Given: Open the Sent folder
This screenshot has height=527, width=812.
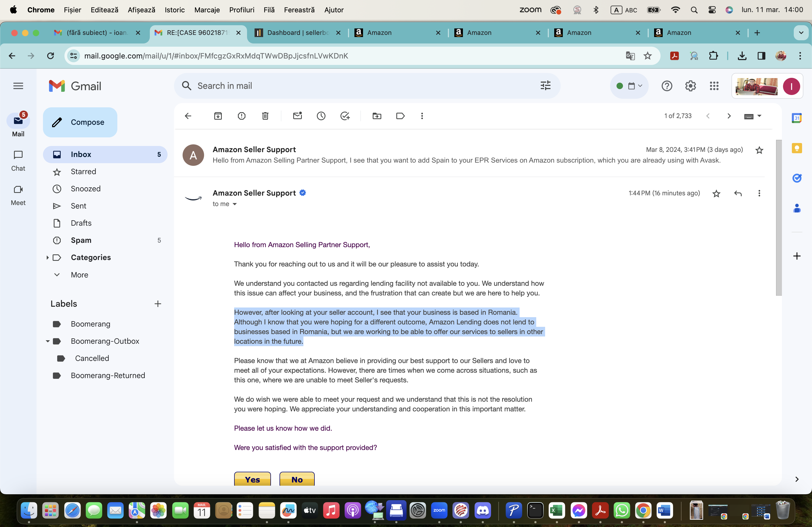Looking at the screenshot, I should pos(105,206).
